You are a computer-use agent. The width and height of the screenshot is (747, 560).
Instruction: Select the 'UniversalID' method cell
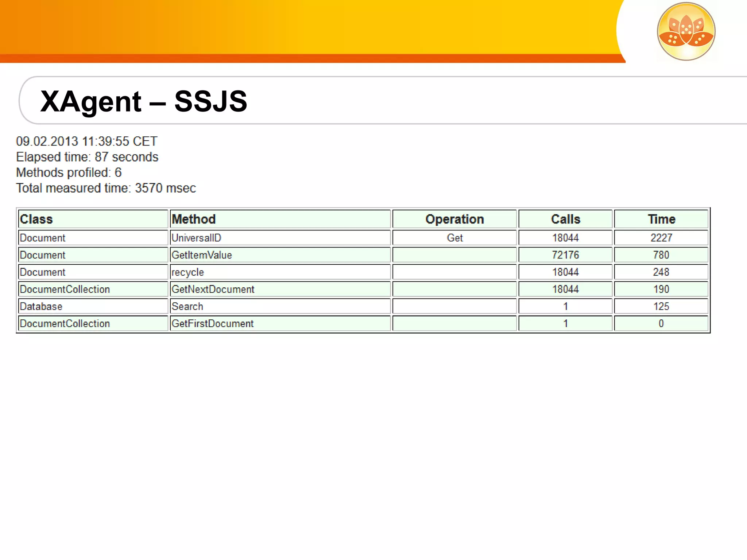280,238
